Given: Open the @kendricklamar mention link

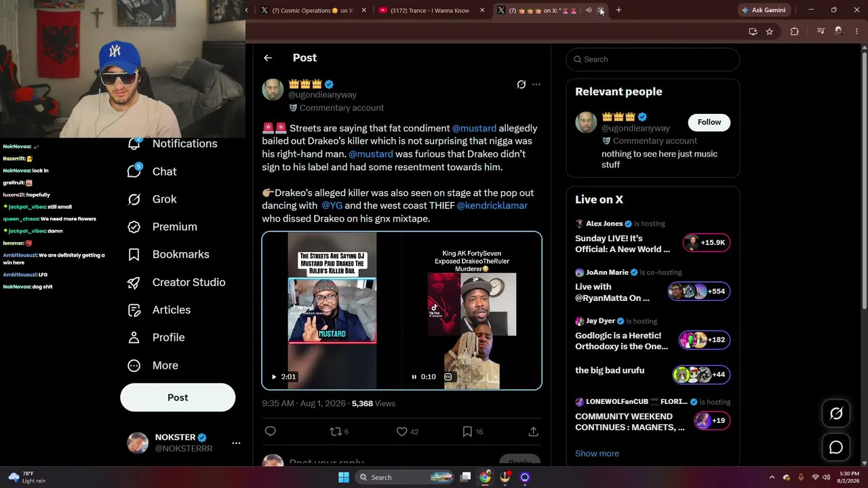Looking at the screenshot, I should coord(492,205).
